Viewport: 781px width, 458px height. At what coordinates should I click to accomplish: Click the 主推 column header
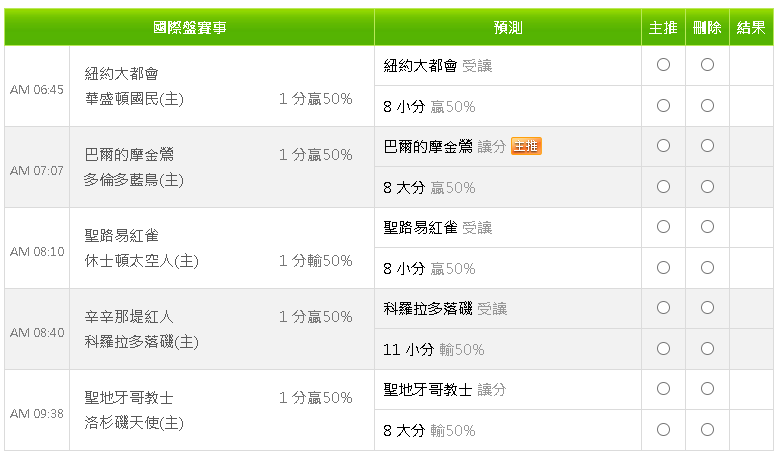coord(663,28)
